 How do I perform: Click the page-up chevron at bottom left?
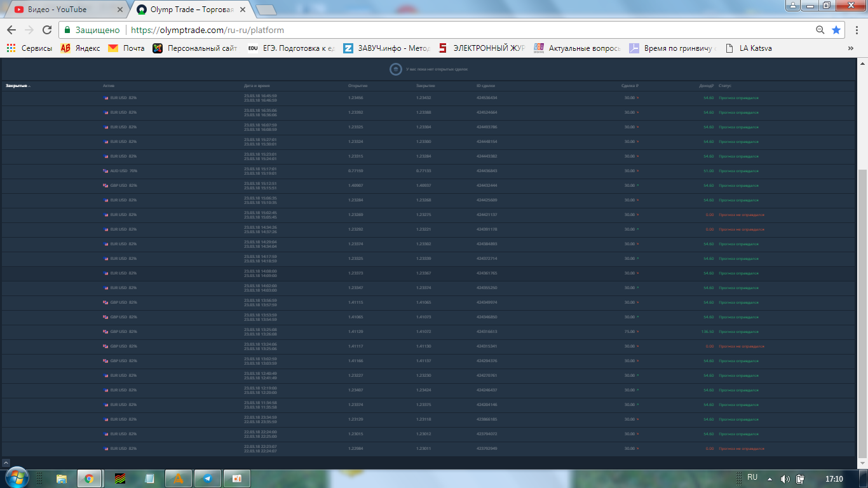6,463
